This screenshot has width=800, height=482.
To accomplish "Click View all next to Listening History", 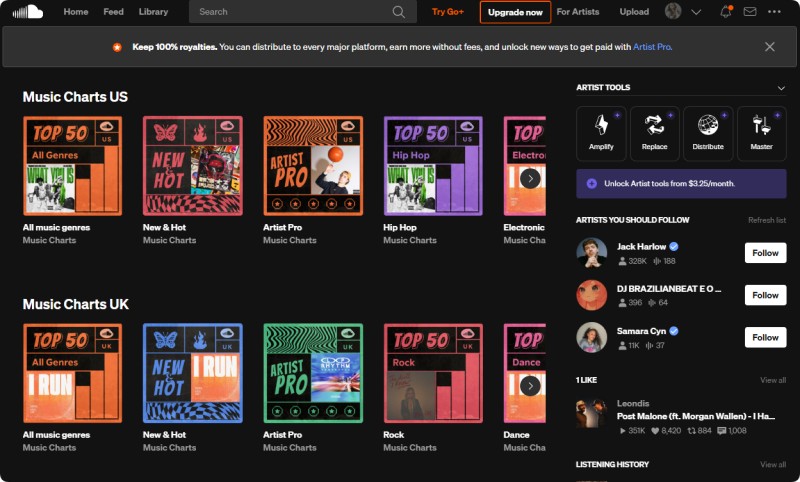I will [773, 465].
